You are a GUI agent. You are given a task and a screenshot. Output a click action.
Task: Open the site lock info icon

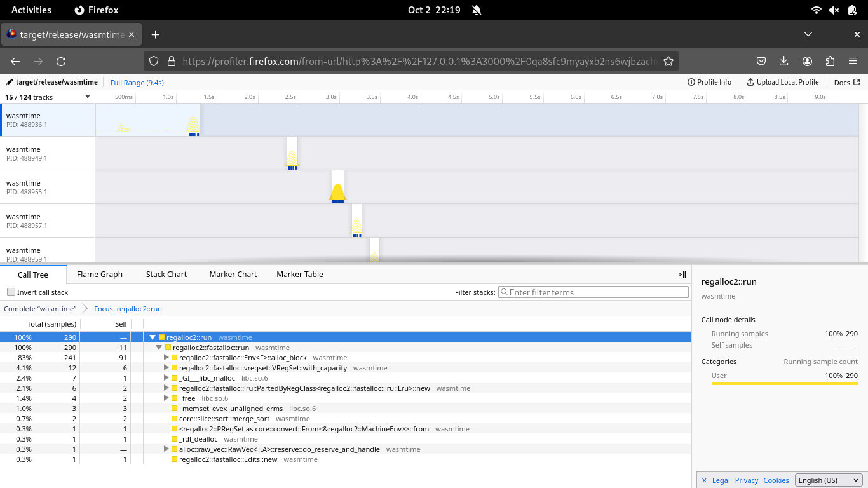click(x=171, y=61)
